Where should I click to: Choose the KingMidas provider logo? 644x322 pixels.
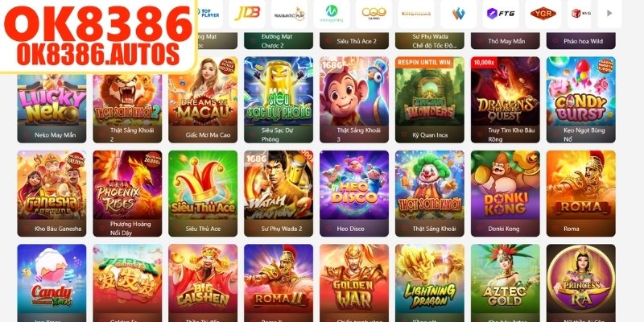416,13
